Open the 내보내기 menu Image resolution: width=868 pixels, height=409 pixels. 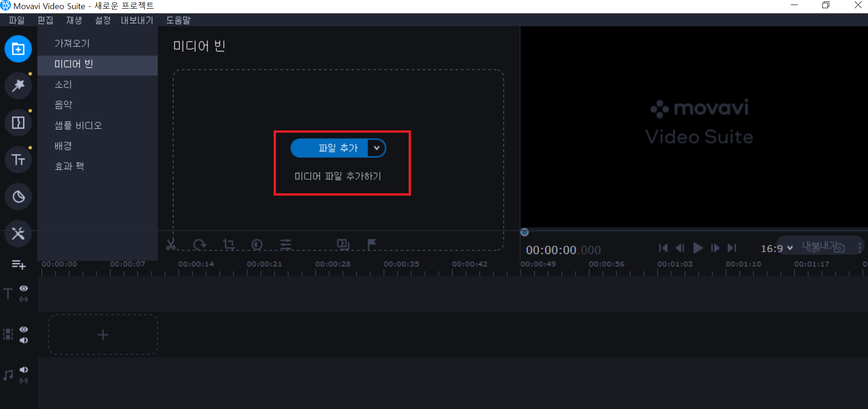click(x=137, y=20)
